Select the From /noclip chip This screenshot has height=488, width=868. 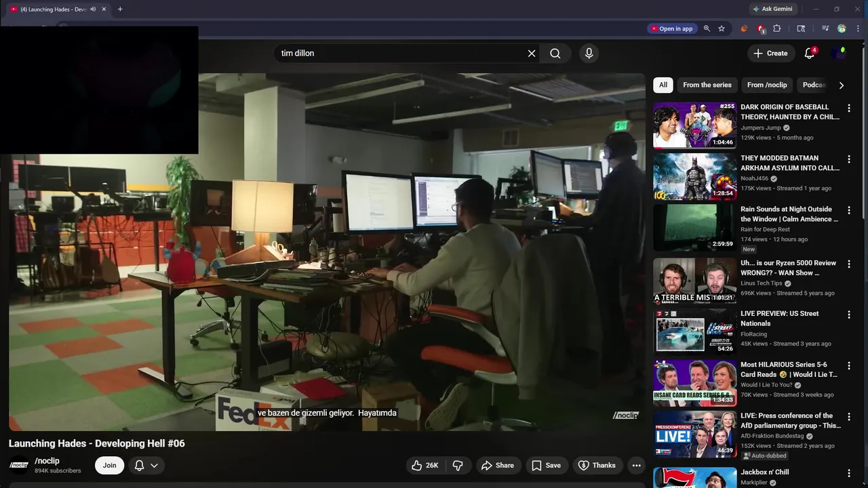pyautogui.click(x=767, y=85)
